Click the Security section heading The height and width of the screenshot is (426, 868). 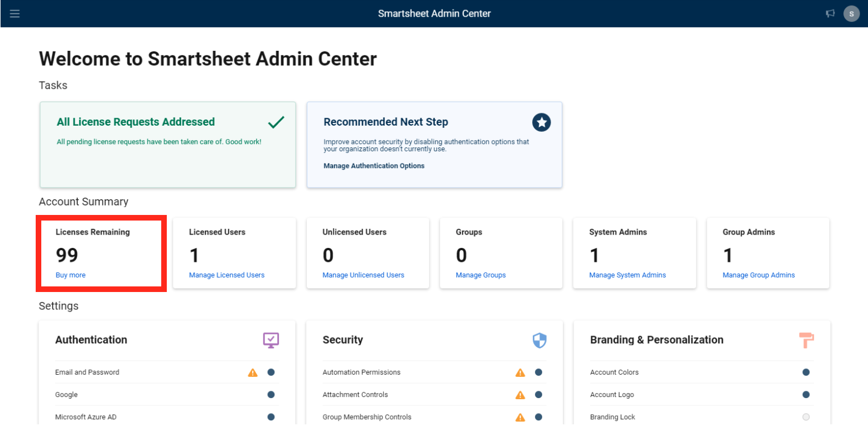coord(343,339)
